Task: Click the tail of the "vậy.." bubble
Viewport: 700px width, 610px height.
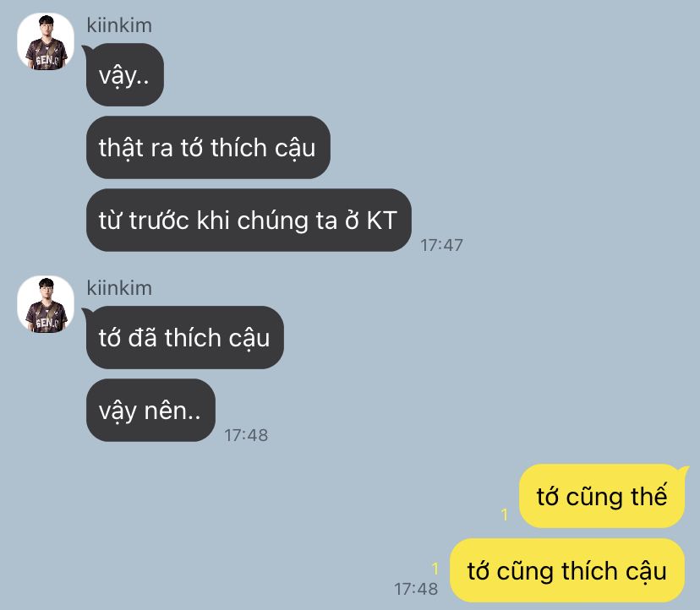Action: click(x=85, y=49)
